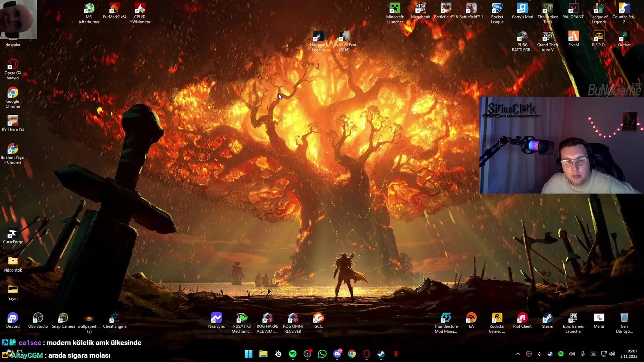Select the Opera GX tarayıcı shortcut
This screenshot has width=644, height=362.
tap(13, 70)
